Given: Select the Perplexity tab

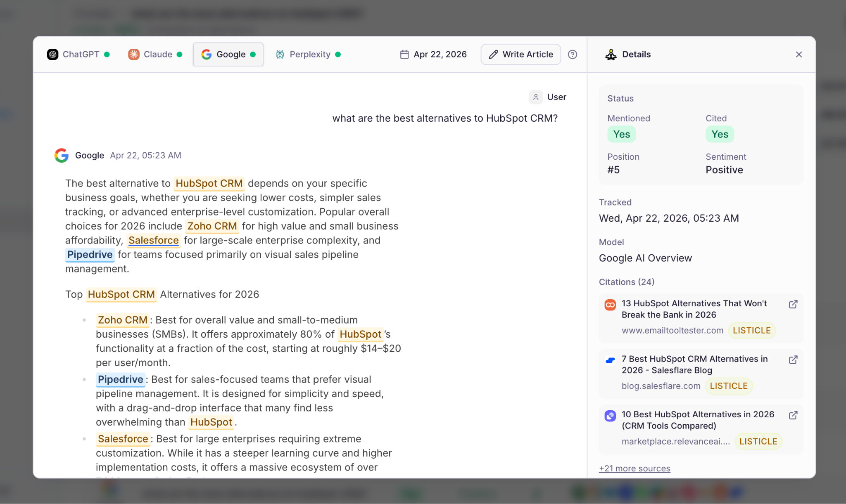Looking at the screenshot, I should click(x=308, y=54).
